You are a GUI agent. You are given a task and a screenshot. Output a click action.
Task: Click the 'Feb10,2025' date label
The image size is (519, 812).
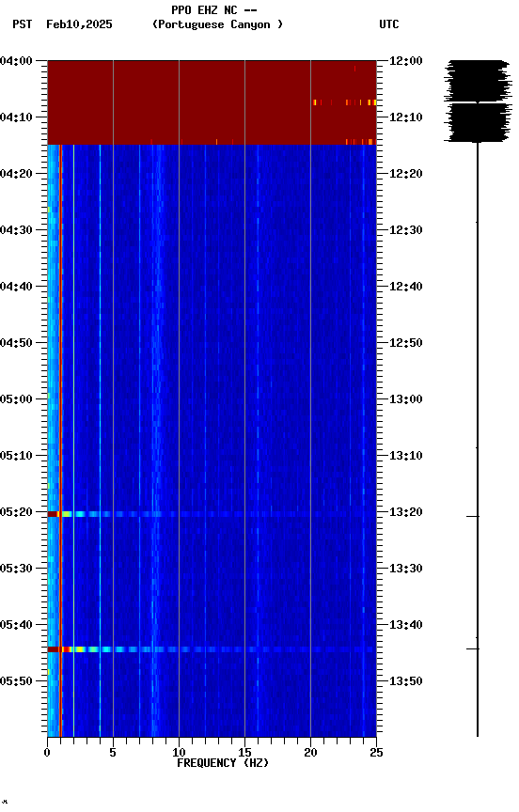[x=79, y=24]
